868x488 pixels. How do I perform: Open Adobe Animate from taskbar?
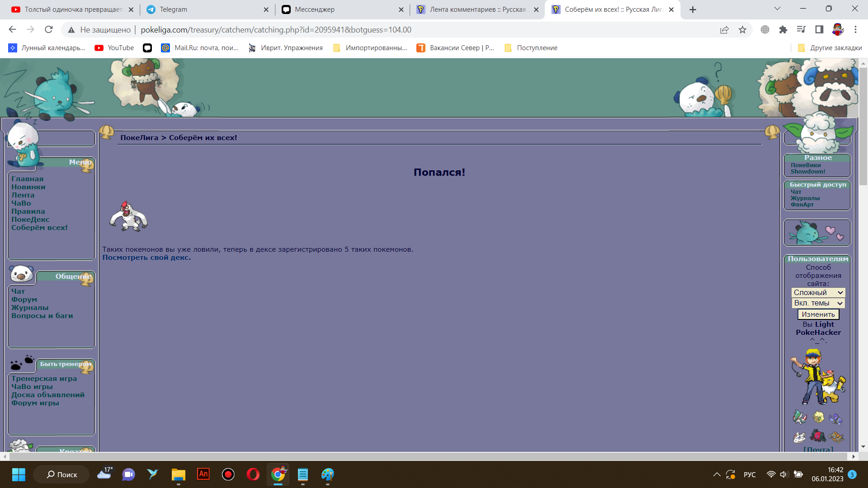point(203,474)
